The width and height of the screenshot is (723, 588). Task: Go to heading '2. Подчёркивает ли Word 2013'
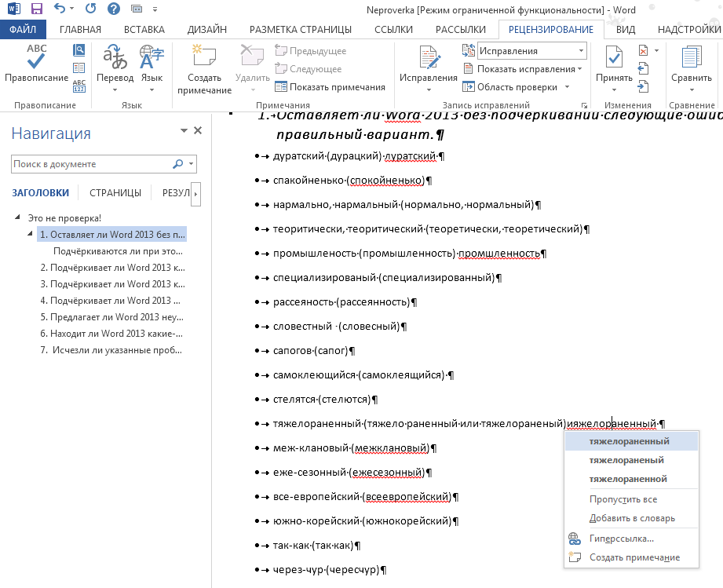pos(112,268)
